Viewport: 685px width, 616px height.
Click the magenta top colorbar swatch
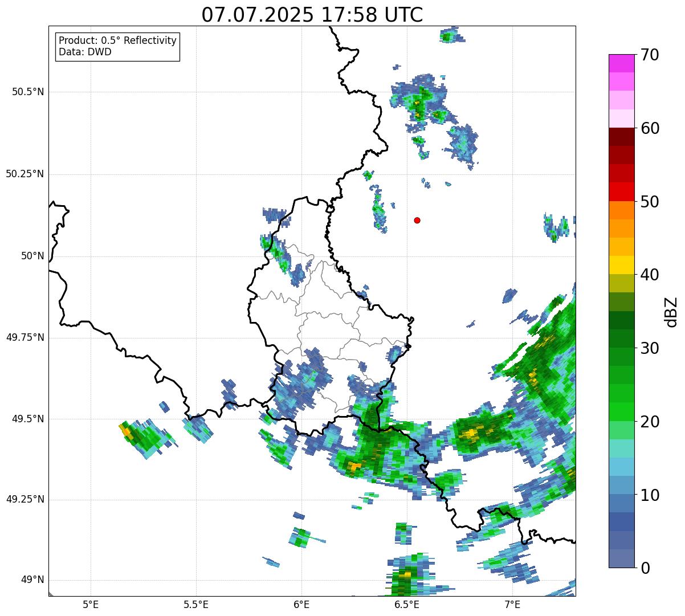point(621,63)
